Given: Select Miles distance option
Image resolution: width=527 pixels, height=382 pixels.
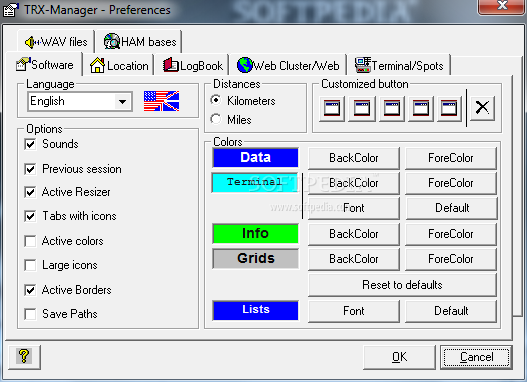Looking at the screenshot, I should pyautogui.click(x=215, y=119).
